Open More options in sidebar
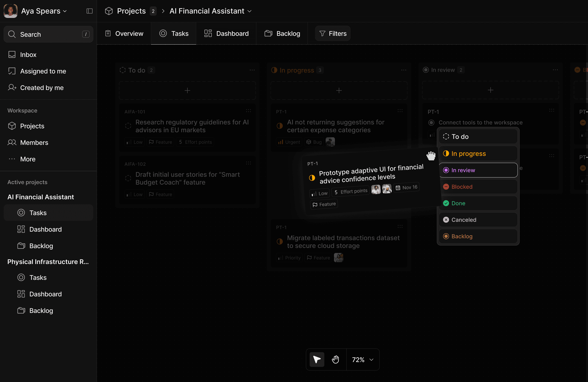Viewport: 588px width, 382px height. point(28,159)
